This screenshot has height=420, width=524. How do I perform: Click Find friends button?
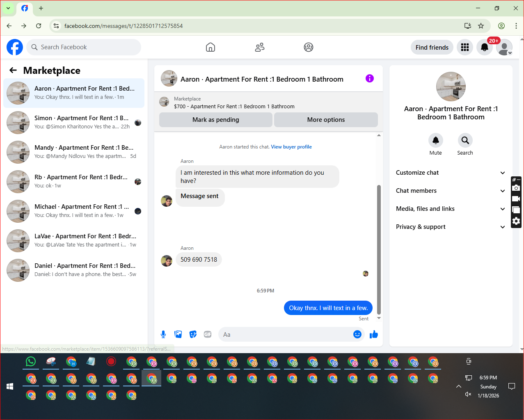pyautogui.click(x=432, y=48)
